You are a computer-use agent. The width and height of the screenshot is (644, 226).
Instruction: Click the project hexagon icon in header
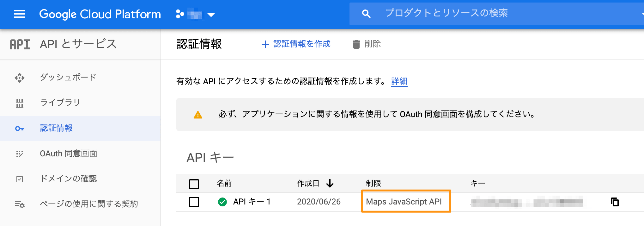click(x=180, y=14)
